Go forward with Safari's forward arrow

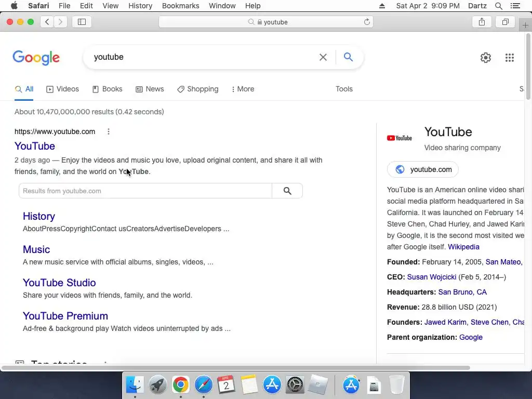(x=60, y=22)
